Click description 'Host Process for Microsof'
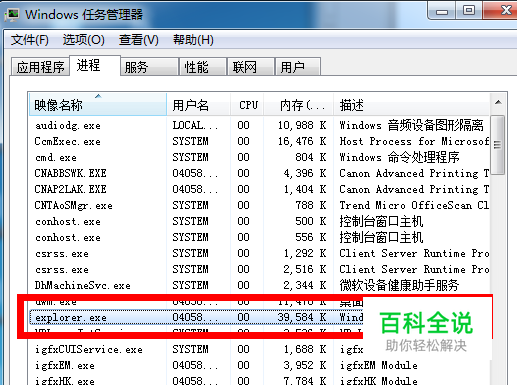The width and height of the screenshot is (517, 385). point(414,141)
